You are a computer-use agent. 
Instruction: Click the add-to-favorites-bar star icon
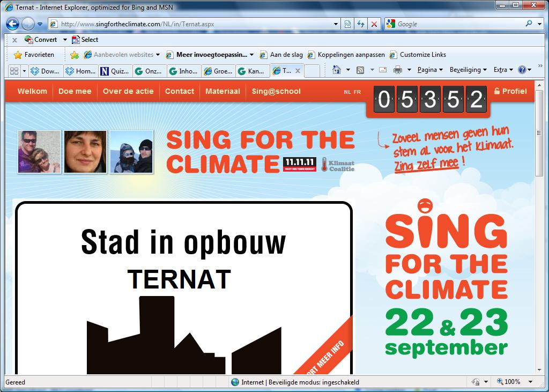[x=74, y=55]
